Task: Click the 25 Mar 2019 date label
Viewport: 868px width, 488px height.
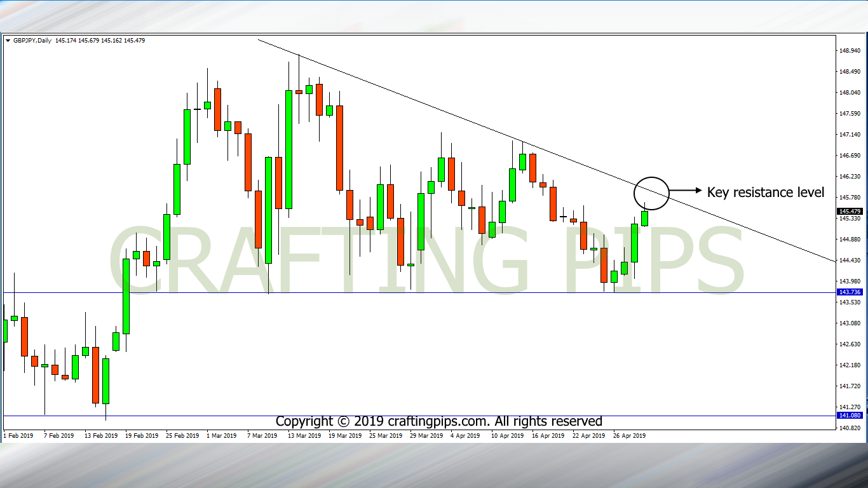Action: pos(385,436)
